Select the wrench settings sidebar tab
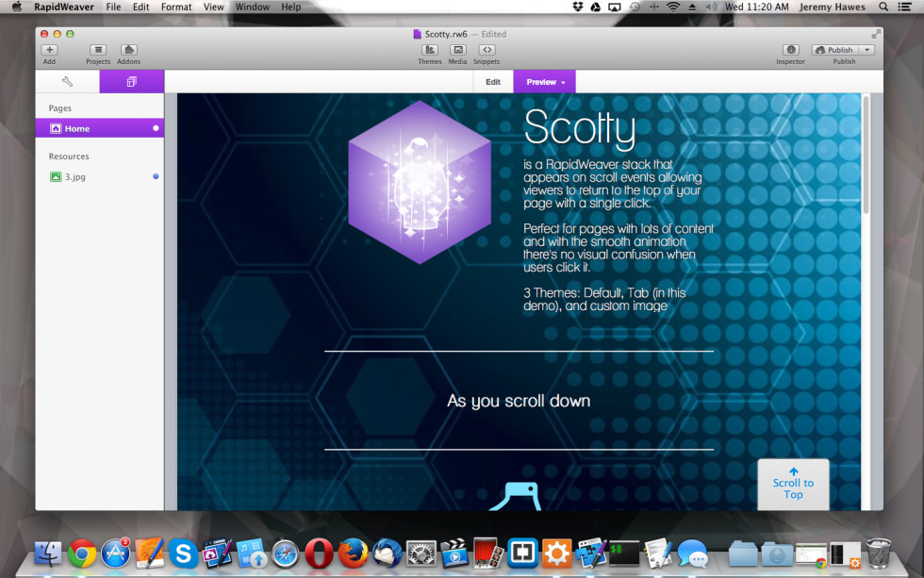Viewport: 924px width, 578px height. tap(67, 82)
